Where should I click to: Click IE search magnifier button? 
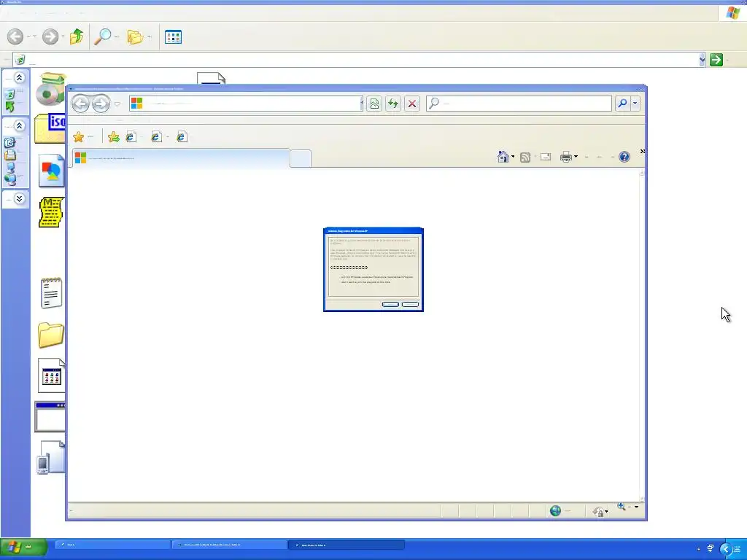point(622,103)
